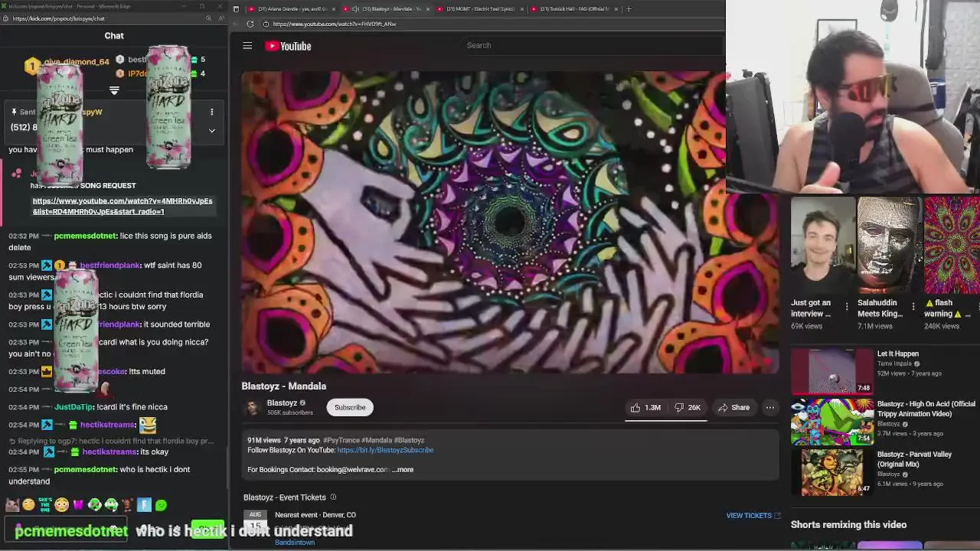Follow the bit.ly/BlastoyzSubscribe link
Image resolution: width=980 pixels, height=551 pixels.
pos(385,450)
